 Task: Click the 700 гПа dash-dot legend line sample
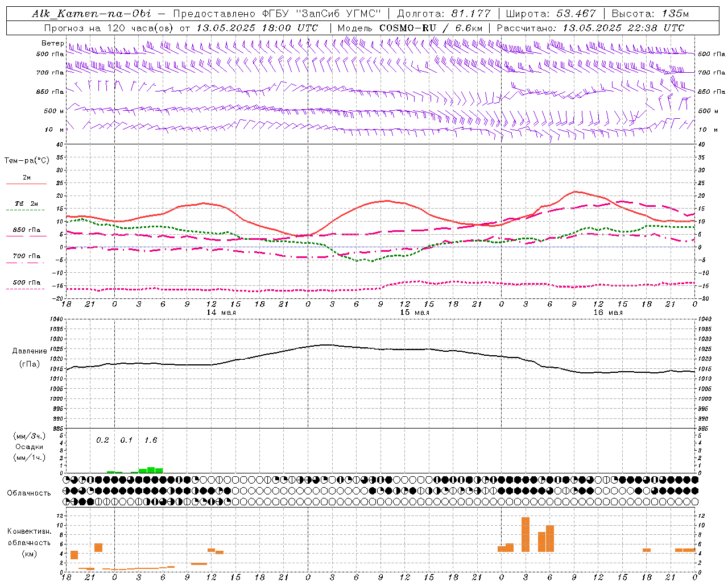[26, 263]
